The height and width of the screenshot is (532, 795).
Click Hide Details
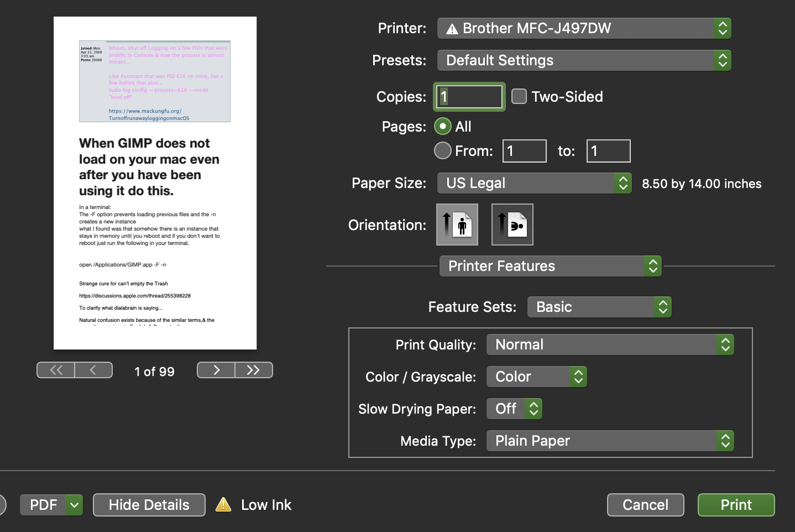click(x=149, y=504)
